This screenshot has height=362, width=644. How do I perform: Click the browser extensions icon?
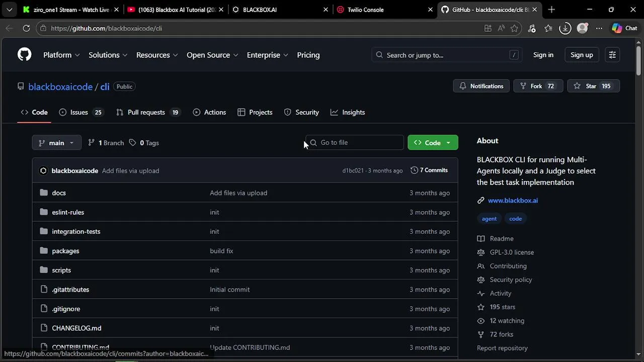[x=532, y=29]
